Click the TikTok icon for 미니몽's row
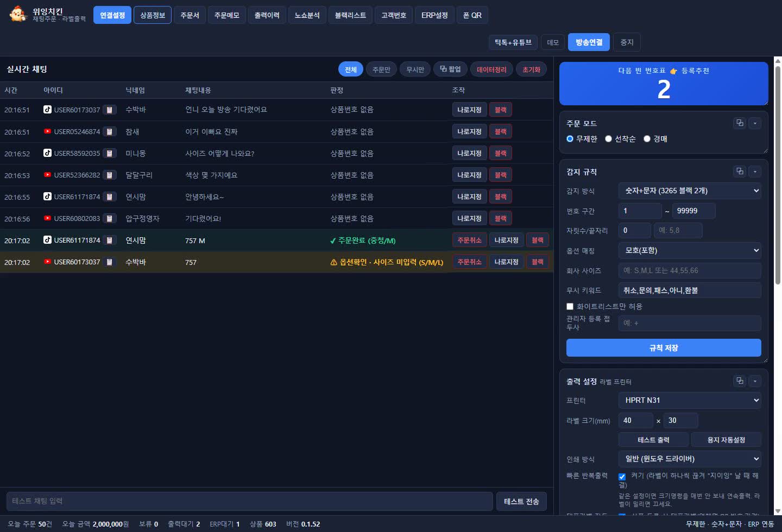Image resolution: width=782 pixels, height=532 pixels. tap(48, 153)
